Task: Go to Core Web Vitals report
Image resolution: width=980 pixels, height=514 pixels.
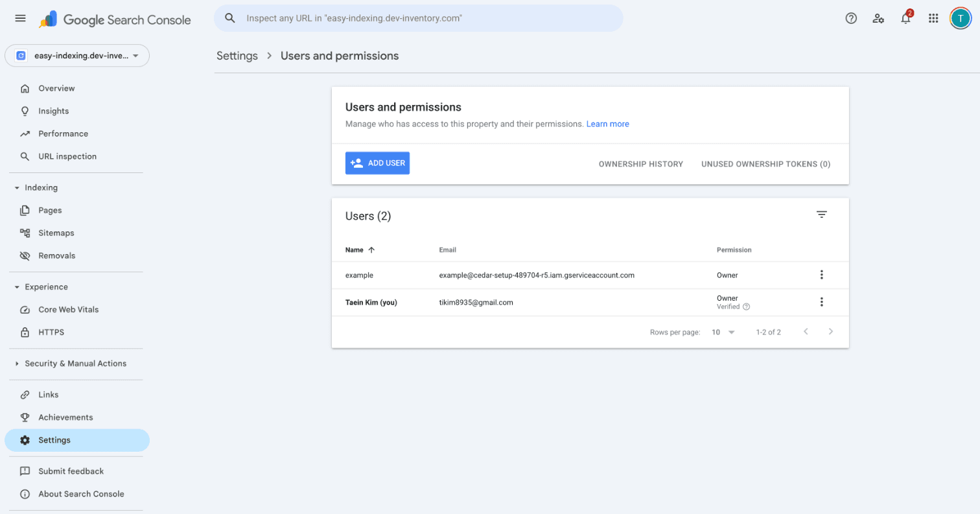Action: pos(68,310)
